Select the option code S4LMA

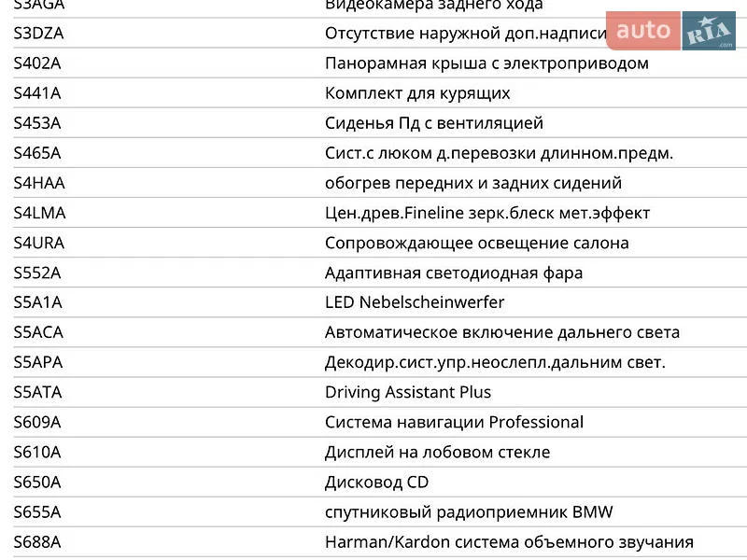[39, 214]
